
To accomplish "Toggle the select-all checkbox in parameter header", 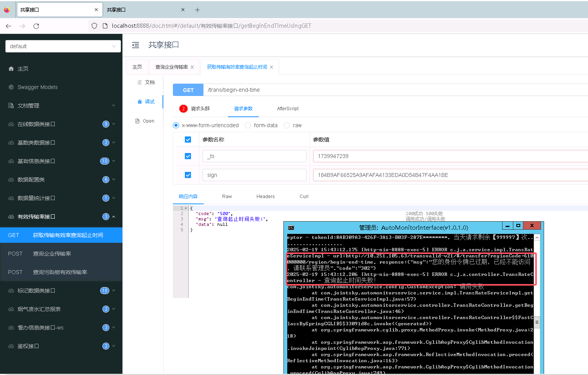I will click(188, 140).
